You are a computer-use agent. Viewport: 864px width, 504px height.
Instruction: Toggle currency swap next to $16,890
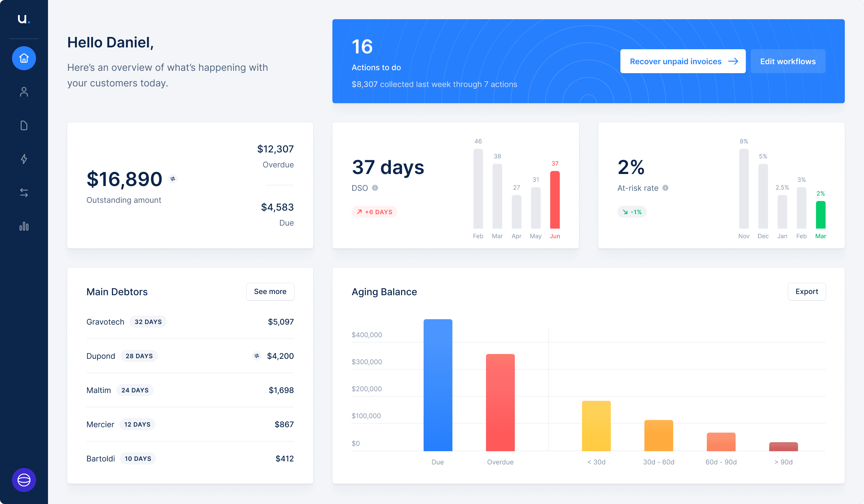click(x=173, y=178)
